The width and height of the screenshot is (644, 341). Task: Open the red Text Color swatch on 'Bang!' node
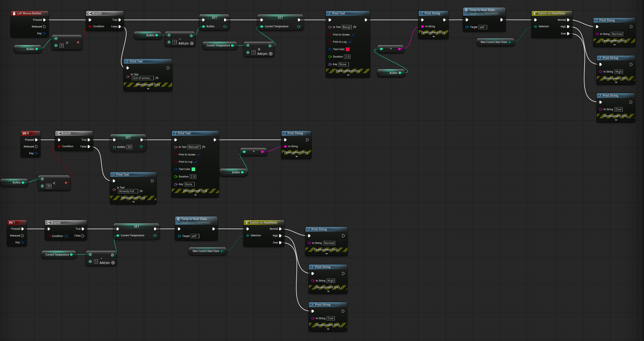[x=348, y=49]
